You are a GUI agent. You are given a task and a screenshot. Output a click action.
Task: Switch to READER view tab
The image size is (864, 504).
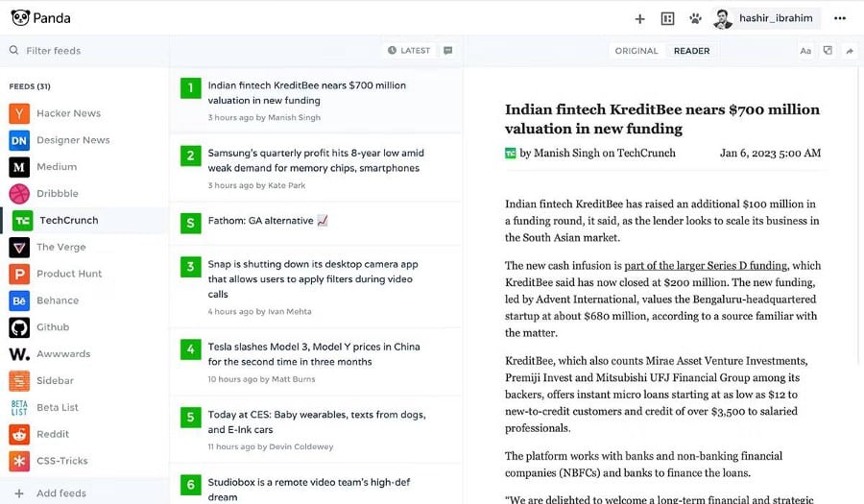(x=691, y=51)
